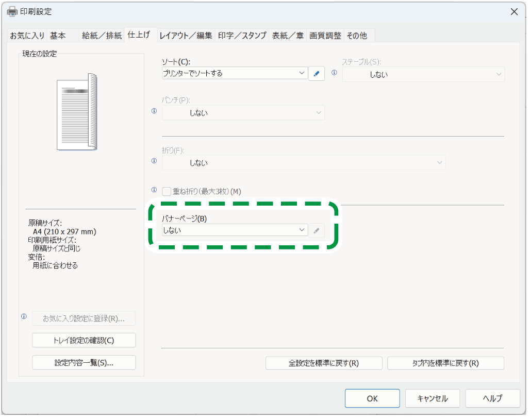The image size is (530, 420).
Task: Click the edit pencil icon beside バナーページ
Action: pos(317,230)
